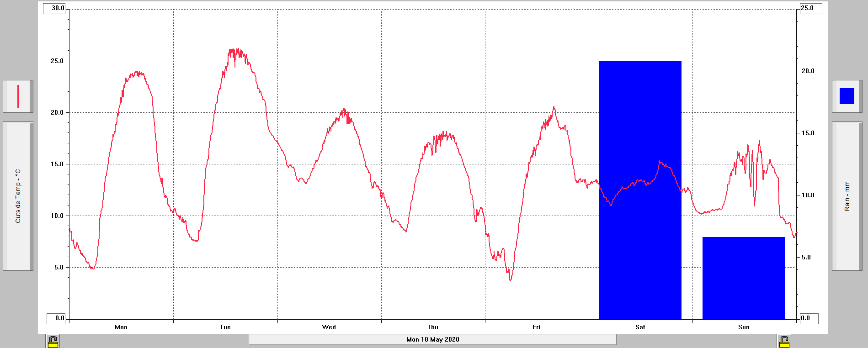
Task: Click the Wed day label on axis
Action: tap(329, 327)
